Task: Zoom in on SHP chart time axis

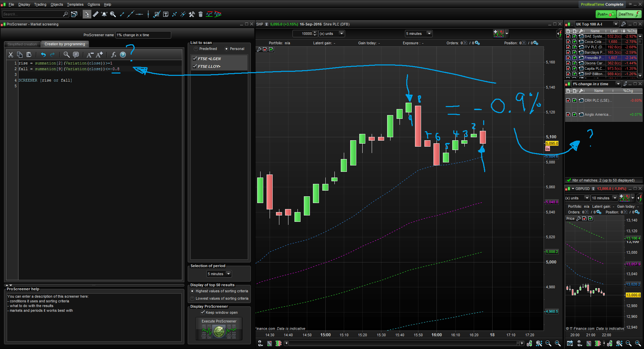Action: [x=558, y=343]
